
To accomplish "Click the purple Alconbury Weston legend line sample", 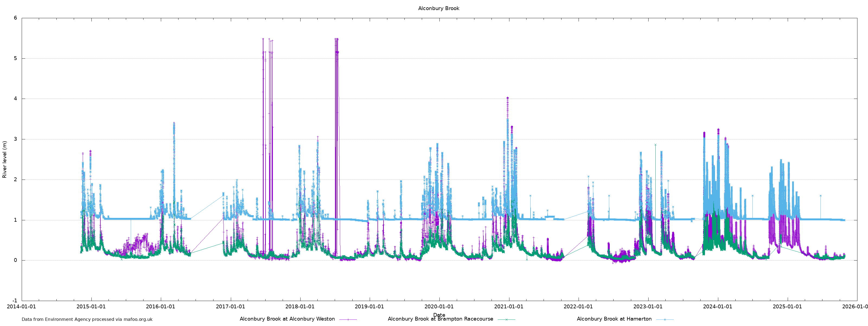I will (x=348, y=319).
